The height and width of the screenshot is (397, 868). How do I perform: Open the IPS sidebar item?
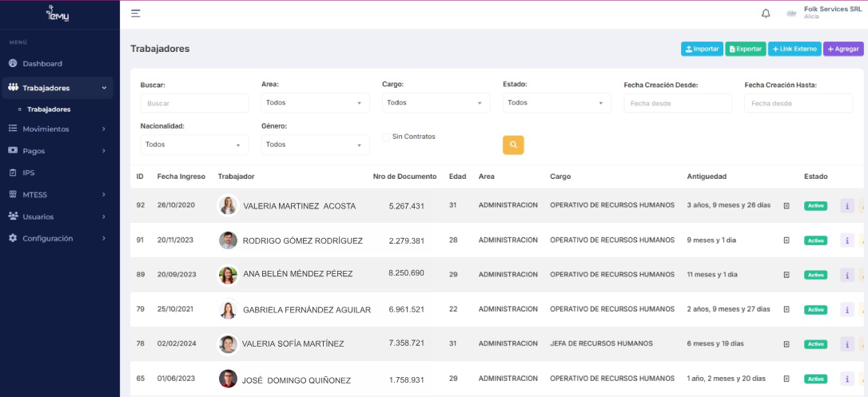(29, 173)
